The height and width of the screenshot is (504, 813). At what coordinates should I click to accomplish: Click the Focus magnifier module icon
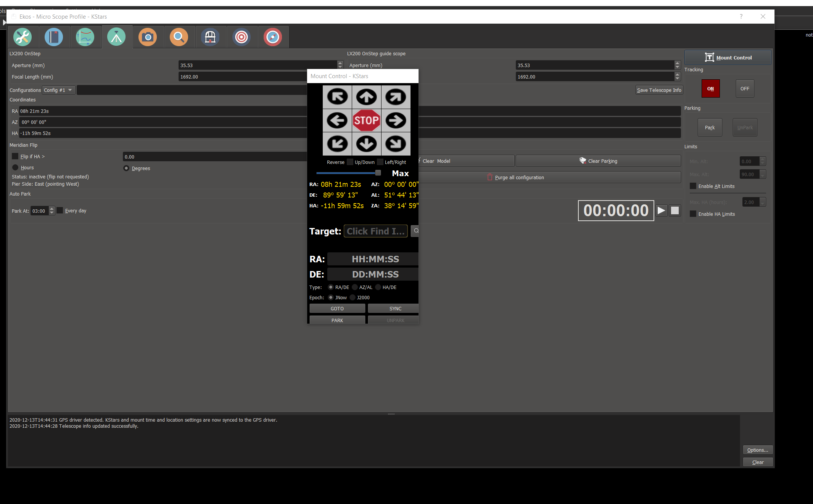point(179,37)
